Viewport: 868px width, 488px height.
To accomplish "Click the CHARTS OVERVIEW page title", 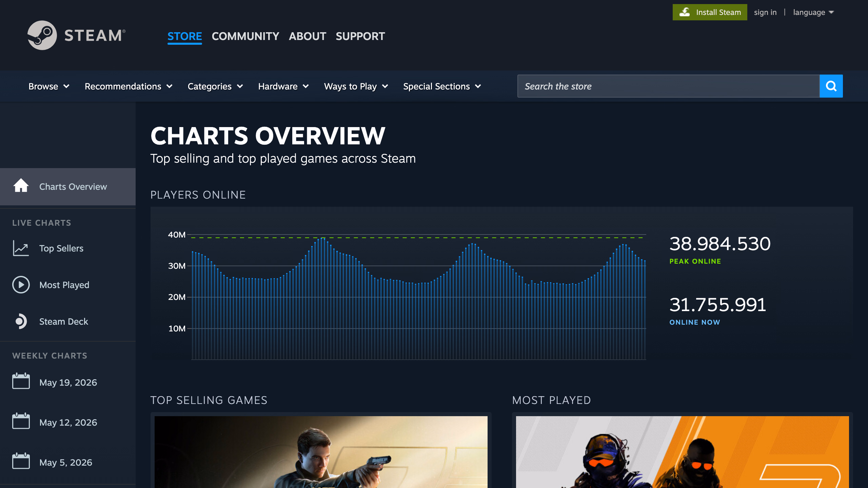I will pyautogui.click(x=268, y=136).
